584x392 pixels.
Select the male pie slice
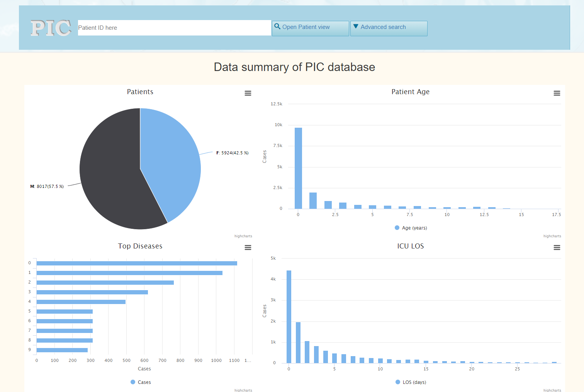tap(110, 174)
